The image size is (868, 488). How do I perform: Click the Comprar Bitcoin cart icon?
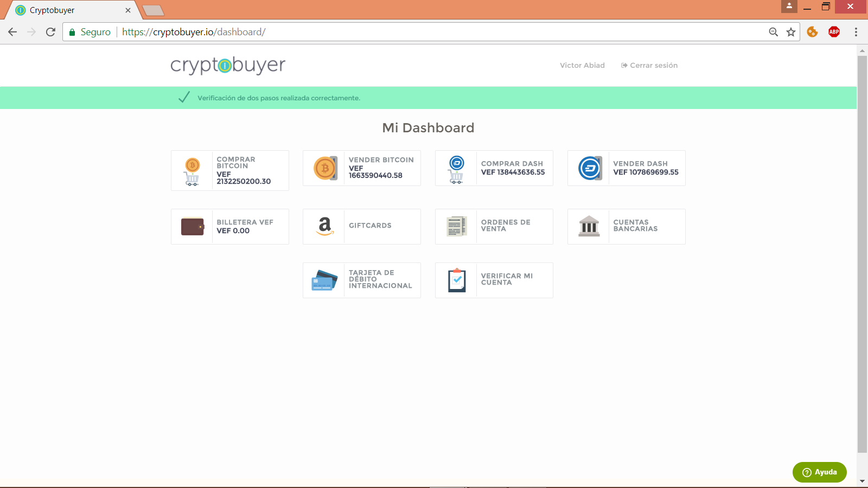192,171
